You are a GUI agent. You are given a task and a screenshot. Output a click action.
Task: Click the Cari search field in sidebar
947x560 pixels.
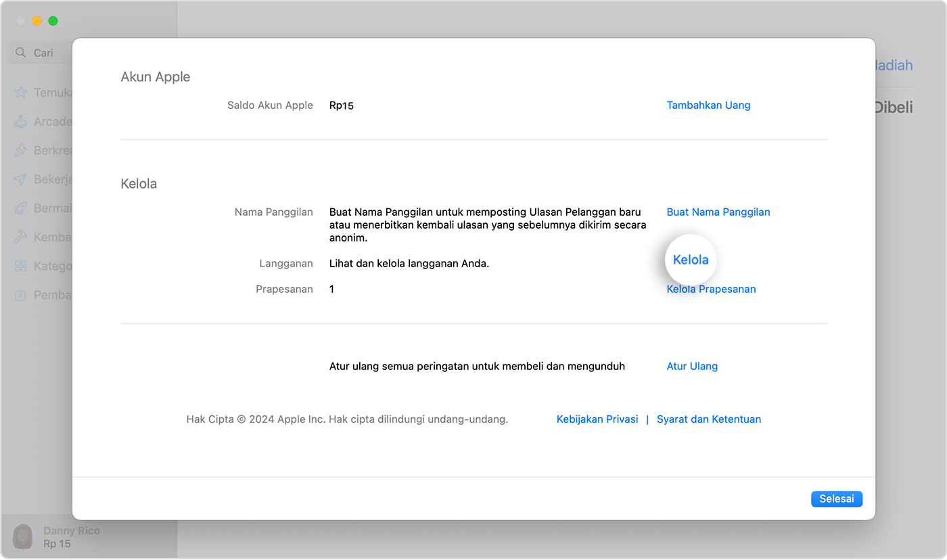41,53
